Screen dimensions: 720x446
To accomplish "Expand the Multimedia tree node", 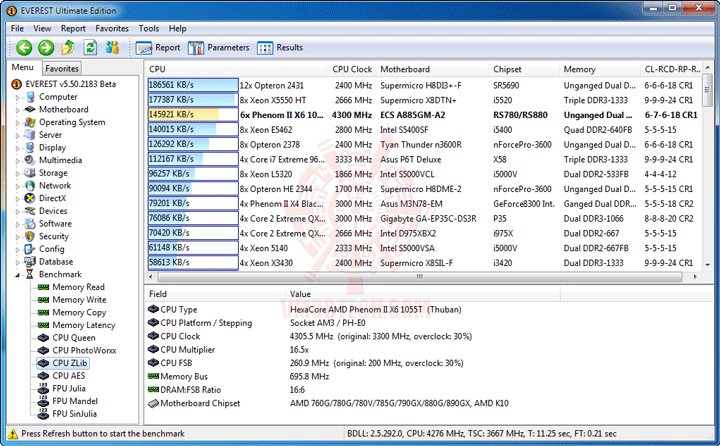I will pos(17,161).
